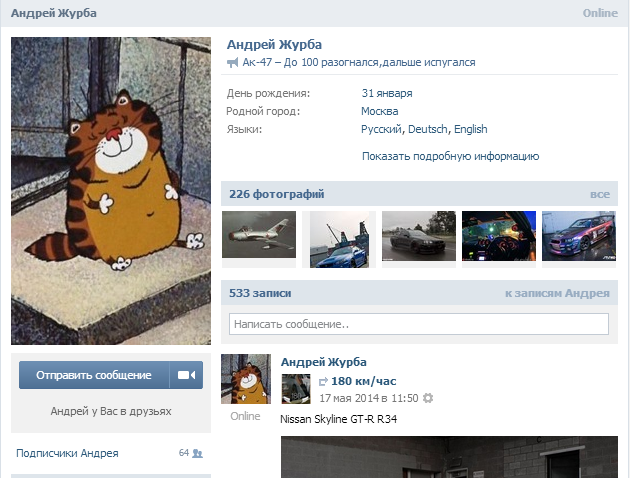Click the Русский language link
Viewport: 633px width, 478px height.
click(x=381, y=129)
